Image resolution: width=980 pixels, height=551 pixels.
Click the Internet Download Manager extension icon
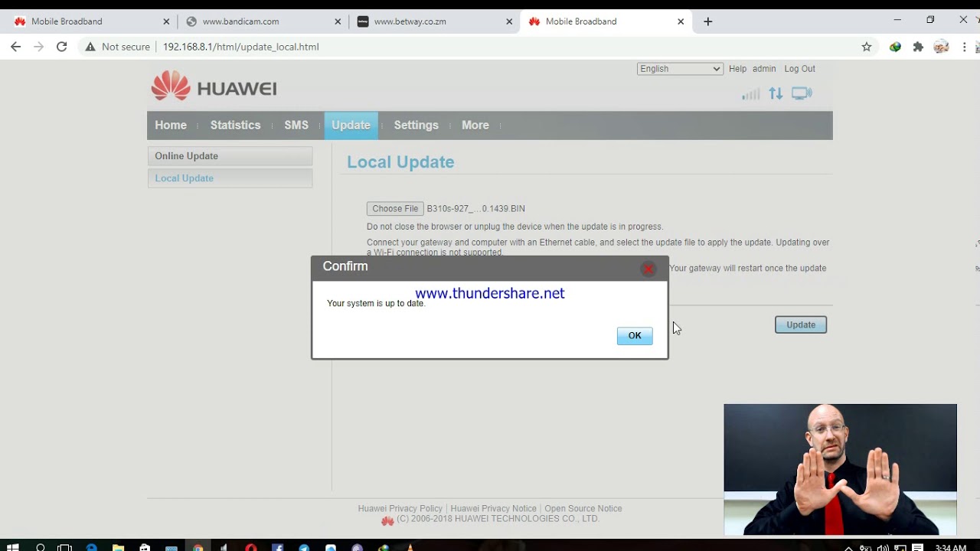[x=895, y=47]
